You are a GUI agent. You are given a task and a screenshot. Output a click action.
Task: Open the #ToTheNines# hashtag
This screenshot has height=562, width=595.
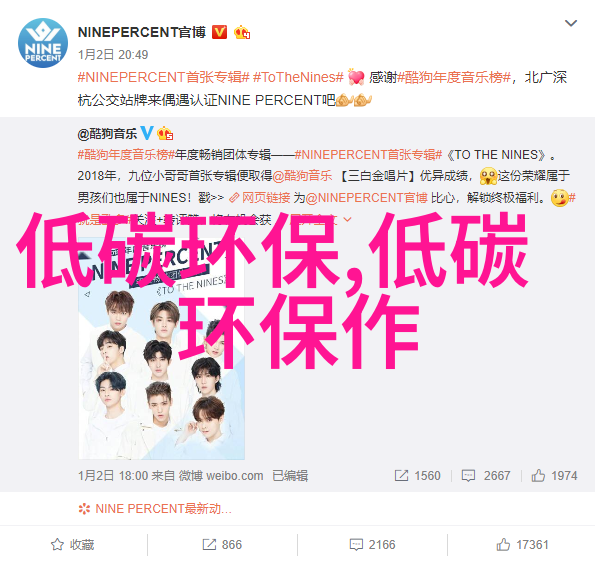click(298, 77)
